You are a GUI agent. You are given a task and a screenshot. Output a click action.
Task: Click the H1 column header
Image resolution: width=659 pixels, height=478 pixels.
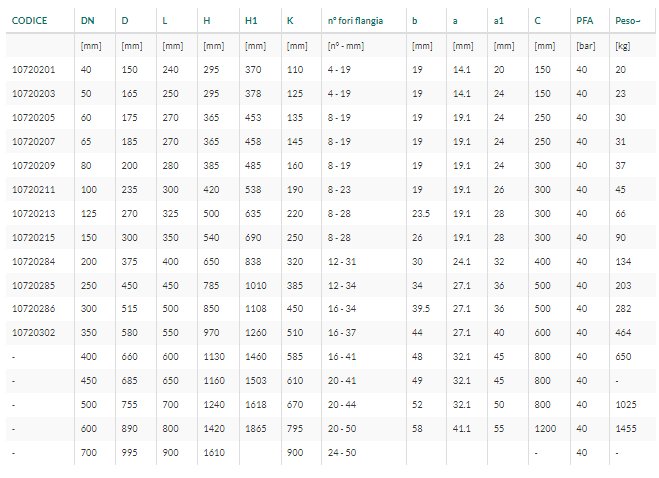(x=251, y=21)
